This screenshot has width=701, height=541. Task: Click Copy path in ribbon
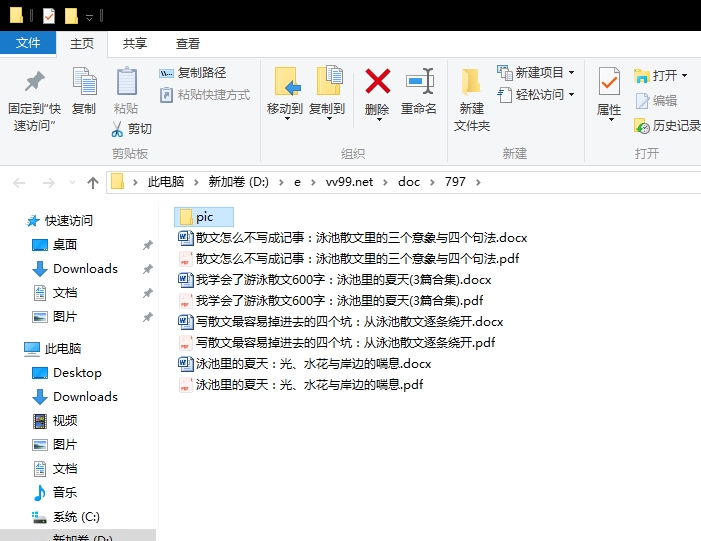193,72
